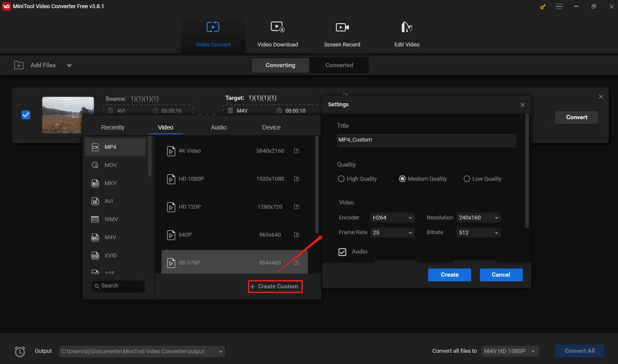Click the Create button in Settings

click(450, 275)
